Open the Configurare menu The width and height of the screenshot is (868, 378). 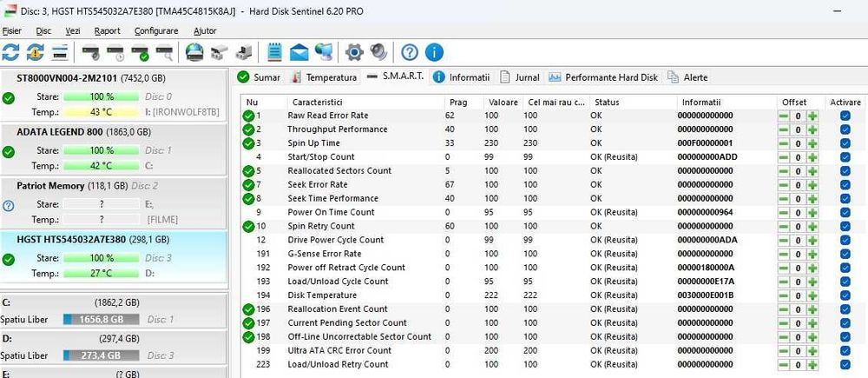[x=156, y=31]
